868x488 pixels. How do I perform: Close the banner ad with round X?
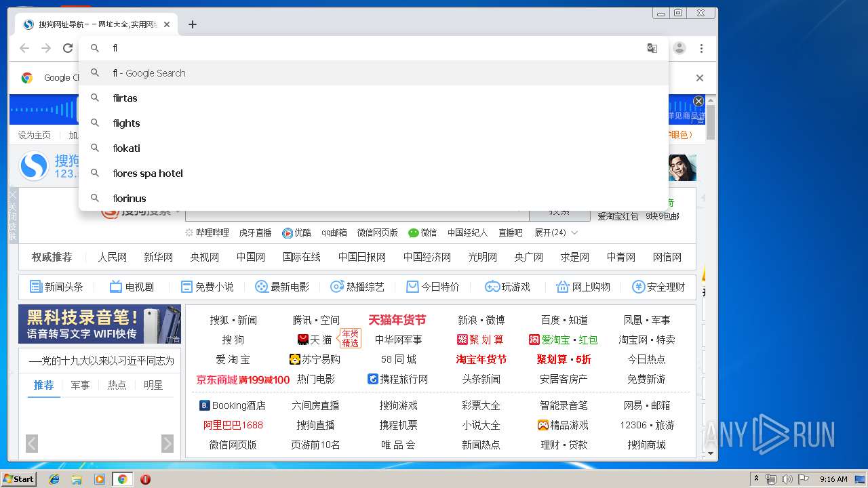pyautogui.click(x=698, y=101)
